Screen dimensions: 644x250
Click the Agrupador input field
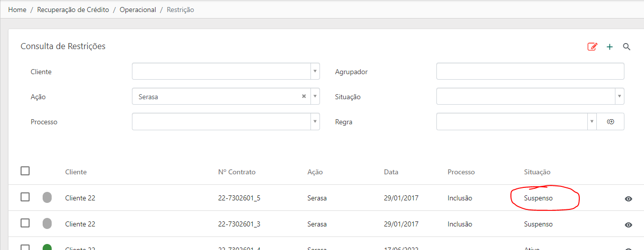coord(530,71)
